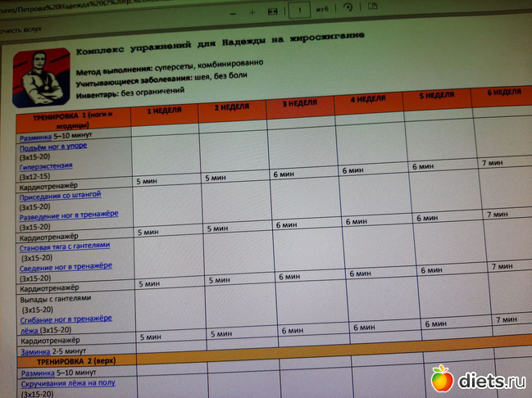532x398 pixels.
Task: Click the zoom in plus button
Action: 252,12
